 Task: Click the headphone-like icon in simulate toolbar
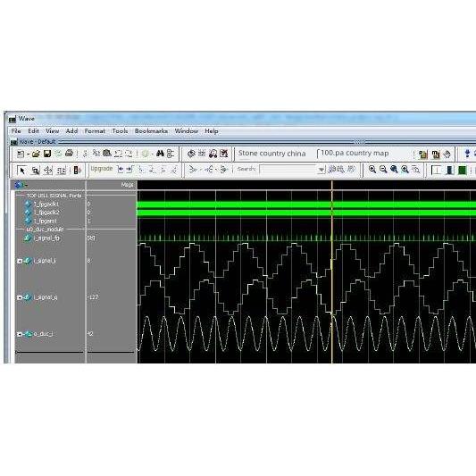tap(213, 154)
